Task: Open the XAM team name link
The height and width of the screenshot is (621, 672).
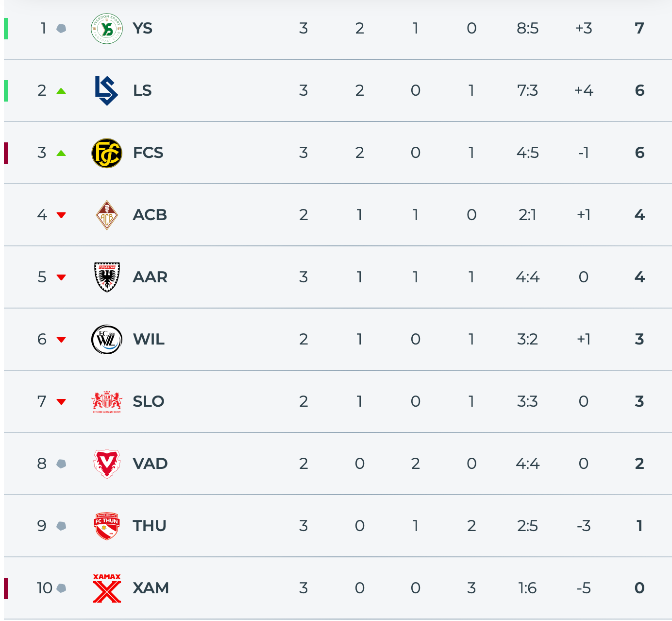Action: tap(151, 588)
